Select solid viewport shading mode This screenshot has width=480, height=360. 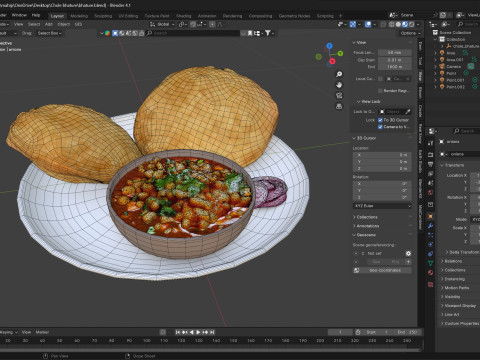point(398,24)
